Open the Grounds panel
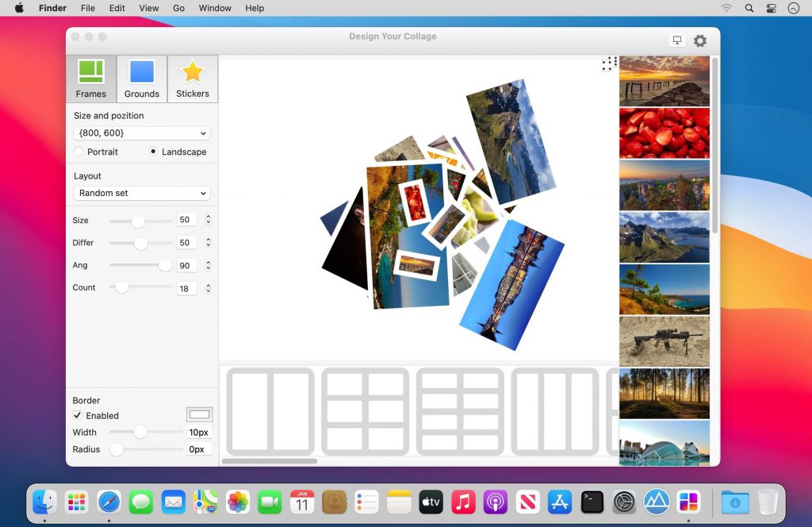Viewport: 812px width, 527px height. click(141, 78)
